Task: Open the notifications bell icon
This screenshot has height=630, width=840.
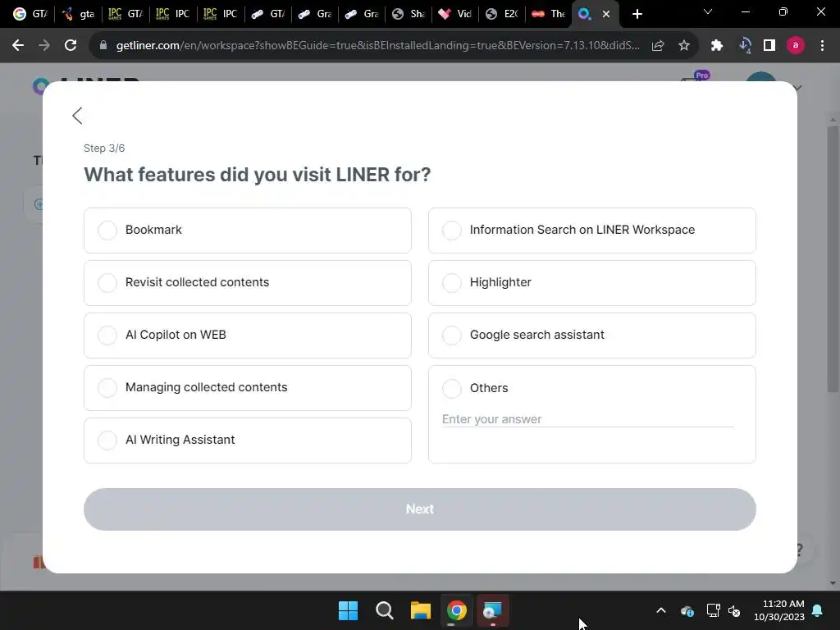Action: [818, 610]
